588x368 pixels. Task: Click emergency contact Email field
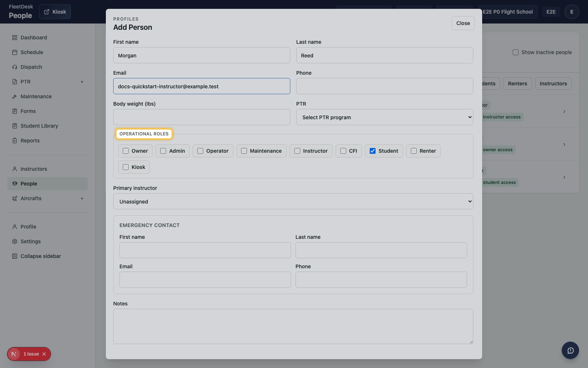tap(205, 280)
